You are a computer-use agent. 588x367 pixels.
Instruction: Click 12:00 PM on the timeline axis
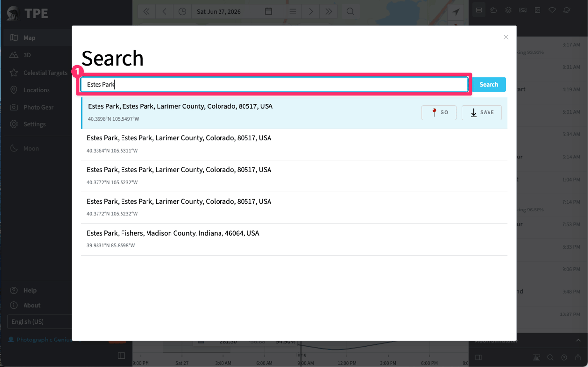(347, 363)
